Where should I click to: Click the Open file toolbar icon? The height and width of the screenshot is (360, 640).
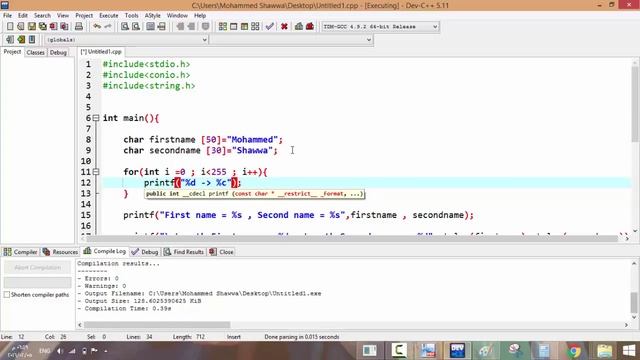(x=21, y=27)
